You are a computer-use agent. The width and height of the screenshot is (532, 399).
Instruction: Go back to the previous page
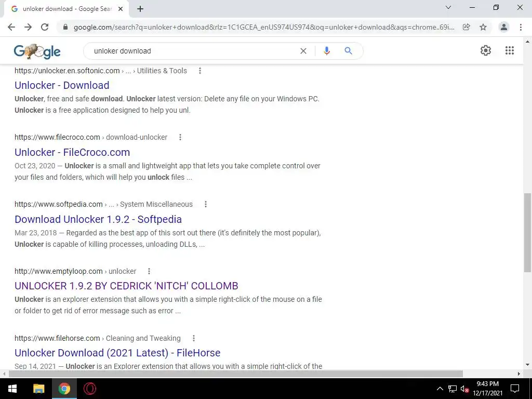pos(11,27)
